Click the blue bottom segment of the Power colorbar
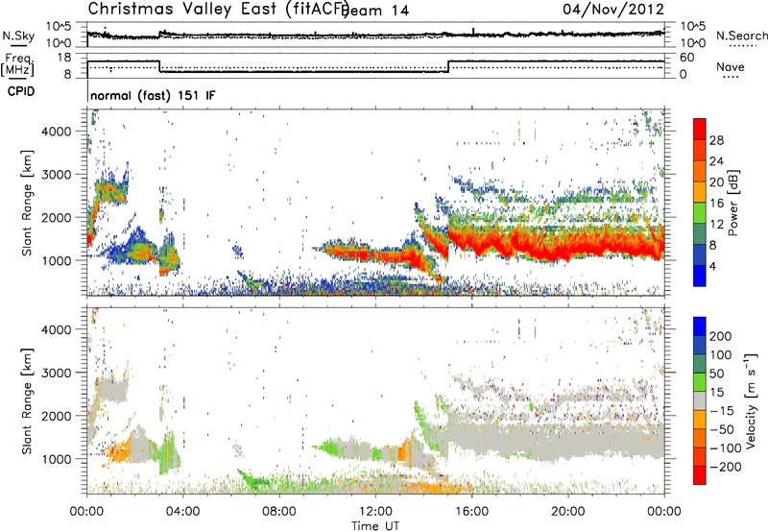The image size is (768, 532). pyautogui.click(x=700, y=276)
